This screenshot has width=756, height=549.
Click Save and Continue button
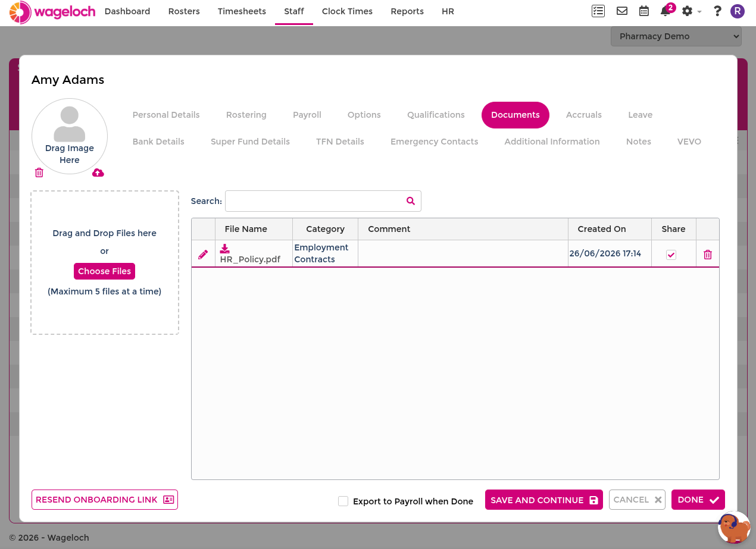coord(544,500)
